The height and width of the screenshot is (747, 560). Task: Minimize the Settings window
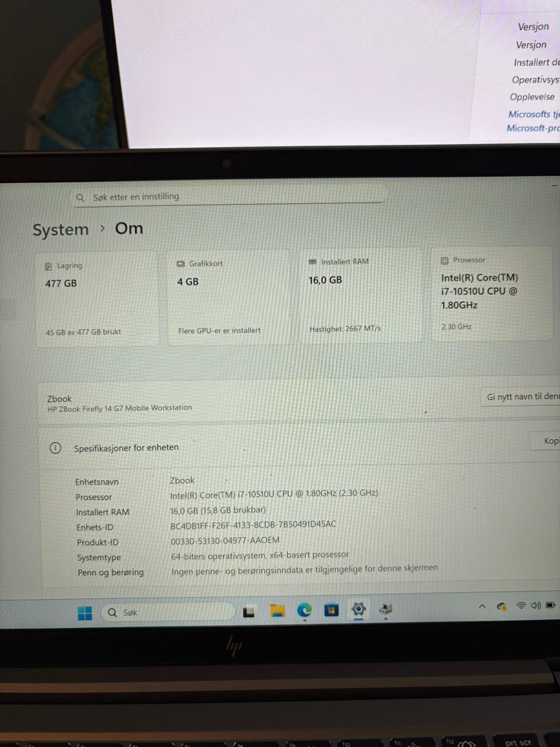click(555, 186)
